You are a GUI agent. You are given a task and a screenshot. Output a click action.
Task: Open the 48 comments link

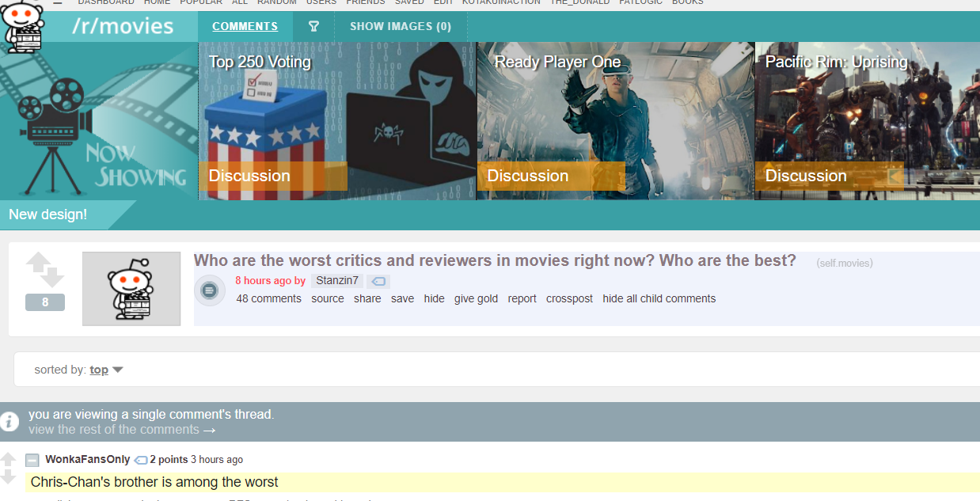[x=268, y=298]
